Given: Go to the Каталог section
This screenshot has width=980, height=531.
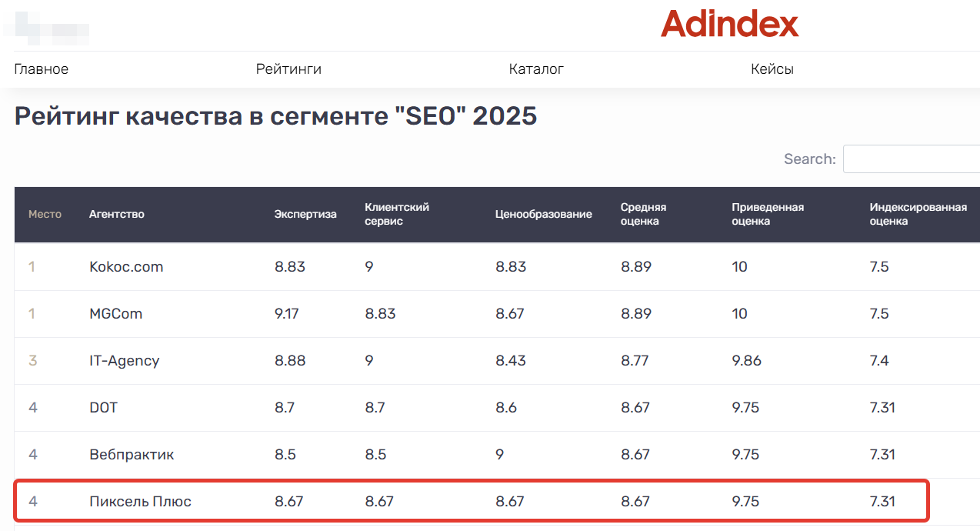Looking at the screenshot, I should pyautogui.click(x=536, y=69).
